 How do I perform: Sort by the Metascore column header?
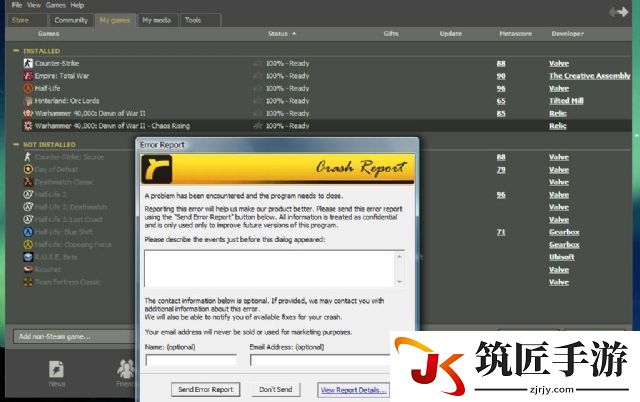point(515,33)
